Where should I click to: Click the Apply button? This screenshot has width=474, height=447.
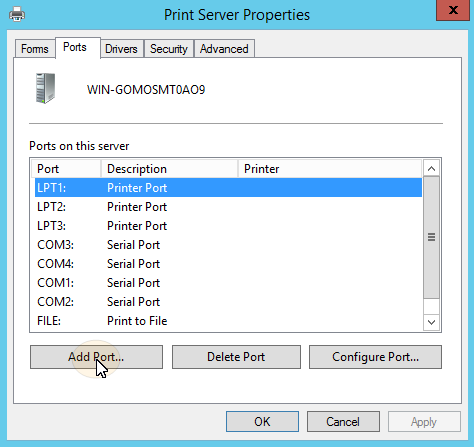[424, 422]
